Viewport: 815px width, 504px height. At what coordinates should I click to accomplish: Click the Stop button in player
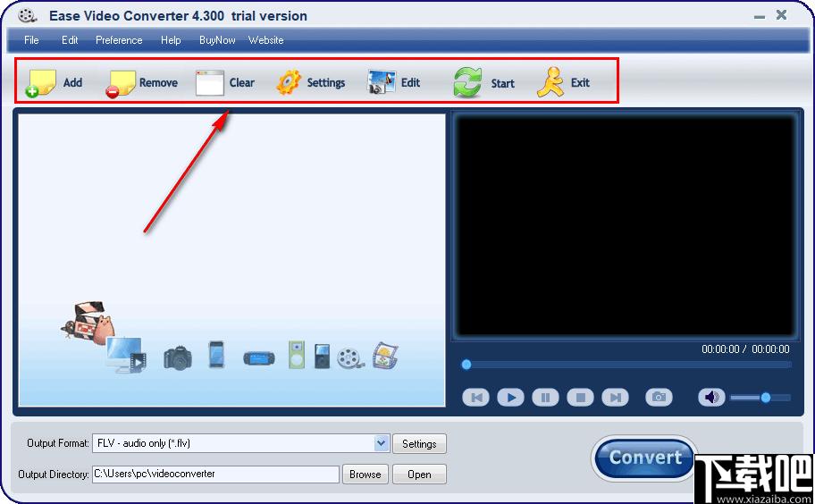[580, 398]
